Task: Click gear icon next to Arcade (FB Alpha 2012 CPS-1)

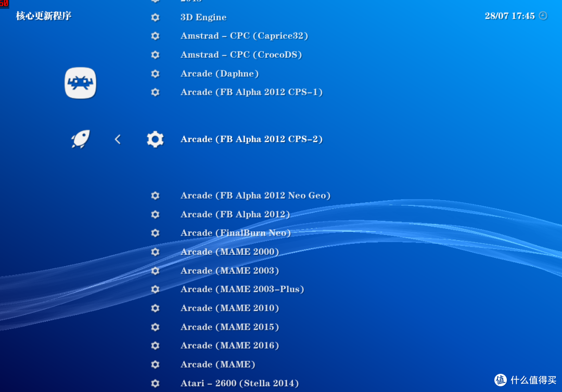Action: pyautogui.click(x=155, y=92)
